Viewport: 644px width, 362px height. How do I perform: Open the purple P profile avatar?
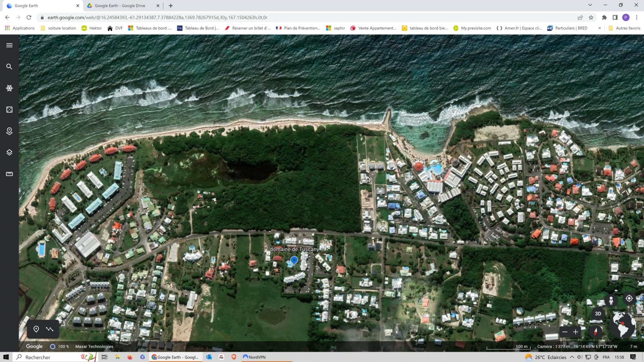(x=626, y=17)
